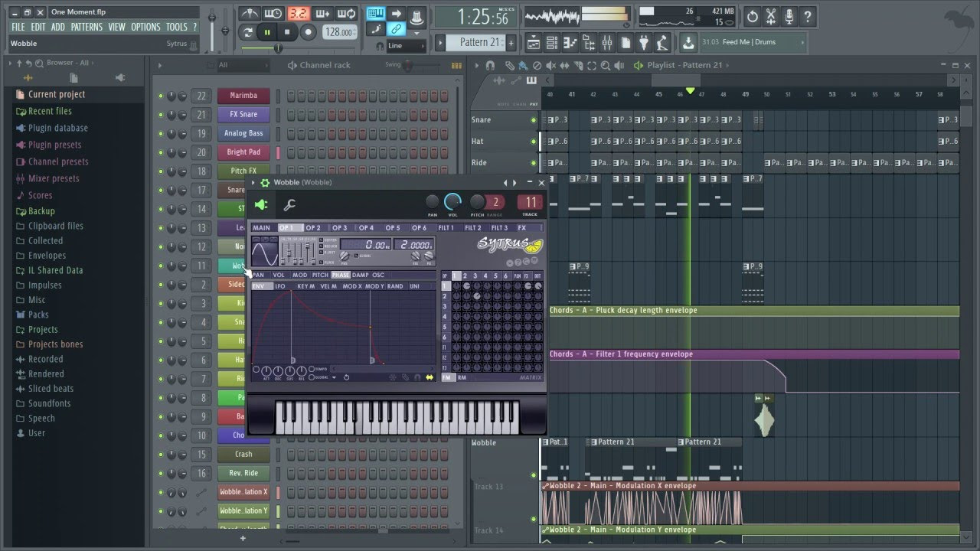Toggle the FX Snare channel mute LED
Image resolution: width=980 pixels, height=551 pixels.
161,115
